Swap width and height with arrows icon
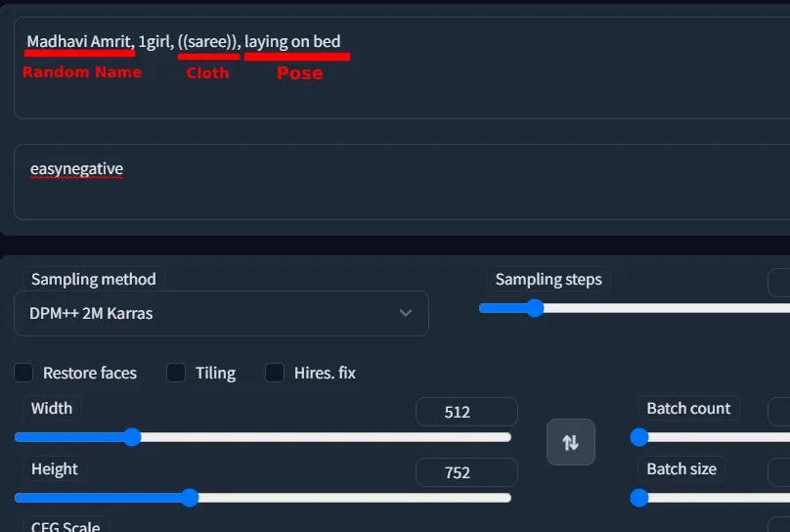Screen dimensions: 790x532 tap(570, 442)
